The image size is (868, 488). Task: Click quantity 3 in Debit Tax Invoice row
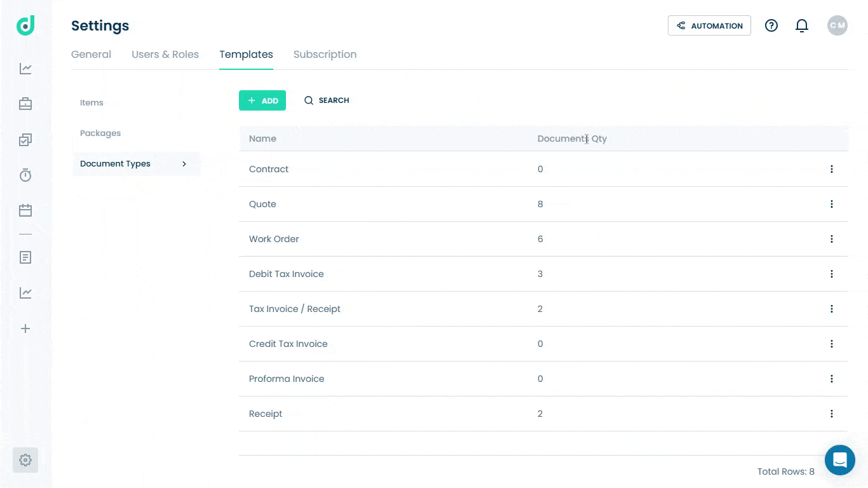[x=540, y=274]
